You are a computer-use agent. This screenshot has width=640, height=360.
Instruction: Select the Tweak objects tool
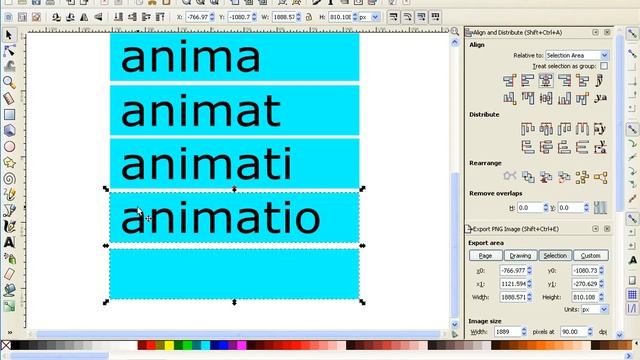coord(9,66)
